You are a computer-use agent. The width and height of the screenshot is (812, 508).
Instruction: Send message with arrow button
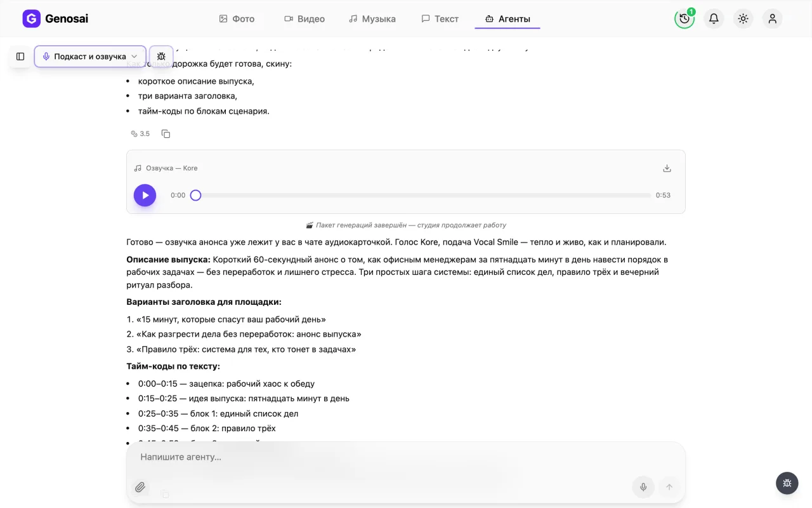[x=669, y=487]
